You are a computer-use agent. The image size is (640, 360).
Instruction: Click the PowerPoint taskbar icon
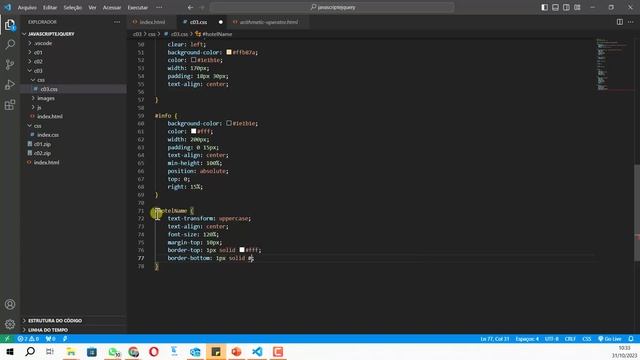(x=237, y=351)
